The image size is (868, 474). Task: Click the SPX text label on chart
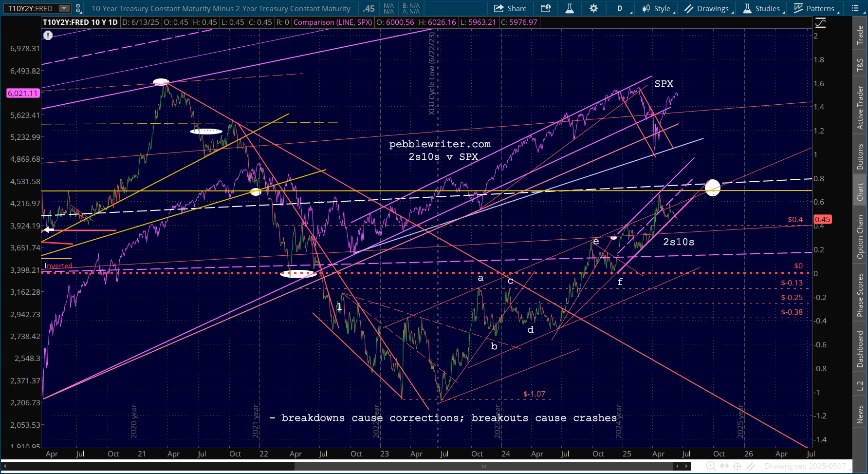(x=664, y=84)
